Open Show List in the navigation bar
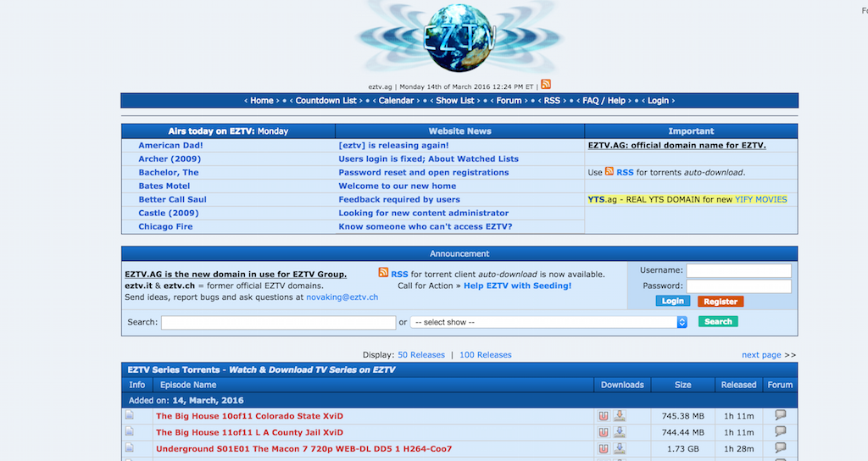This screenshot has width=868, height=461. pyautogui.click(x=455, y=101)
